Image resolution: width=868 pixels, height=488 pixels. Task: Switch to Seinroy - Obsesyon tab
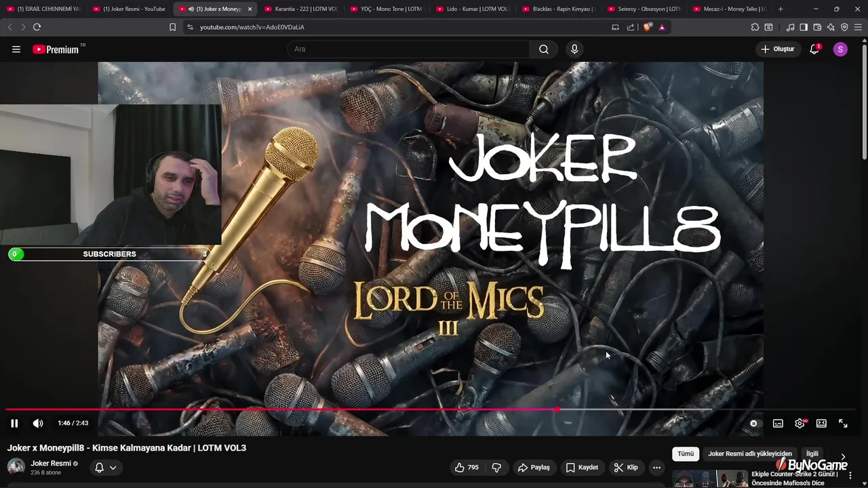pyautogui.click(x=644, y=9)
